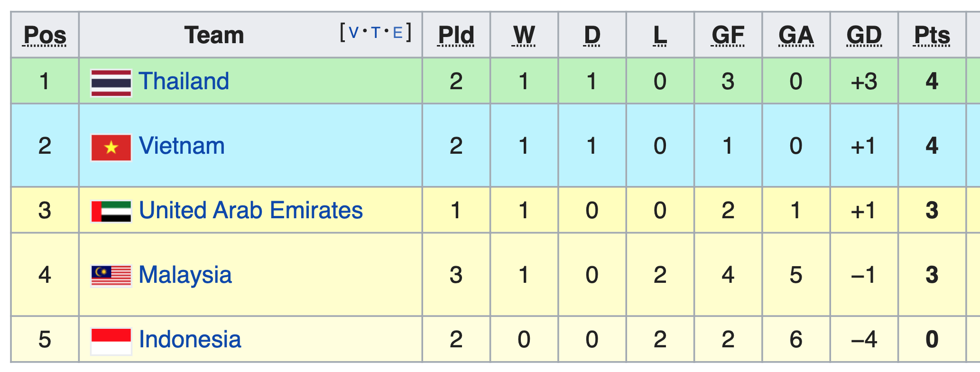The width and height of the screenshot is (980, 372).
Task: View template via the V link
Action: [x=353, y=33]
